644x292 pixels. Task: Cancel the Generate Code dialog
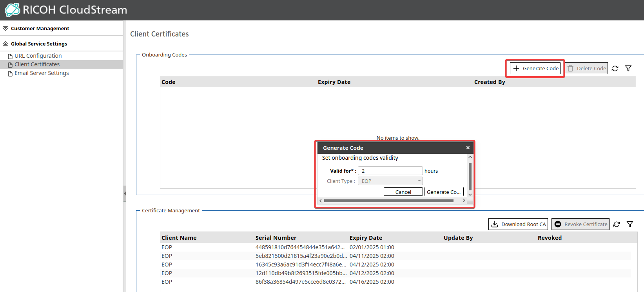[403, 192]
